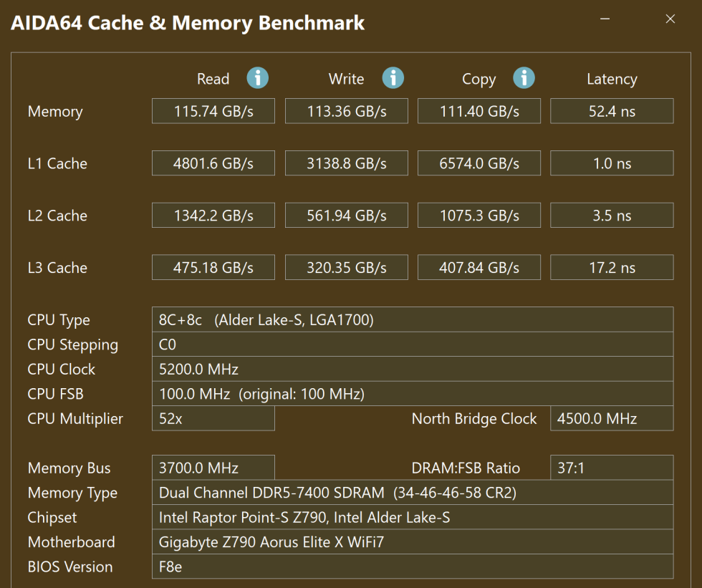The width and height of the screenshot is (702, 588).
Task: Close the Cache & Memory Benchmark window
Action: point(670,19)
